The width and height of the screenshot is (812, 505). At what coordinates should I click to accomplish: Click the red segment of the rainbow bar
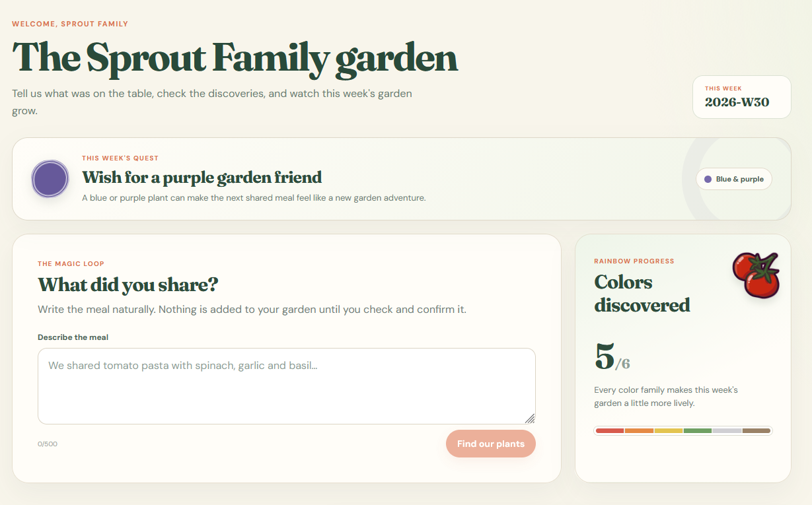click(609, 431)
